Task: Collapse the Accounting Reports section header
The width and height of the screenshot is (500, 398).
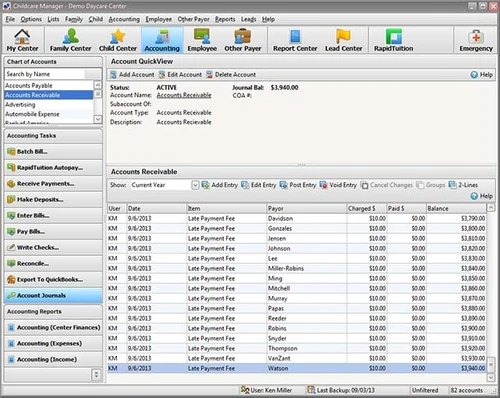Action: click(53, 312)
